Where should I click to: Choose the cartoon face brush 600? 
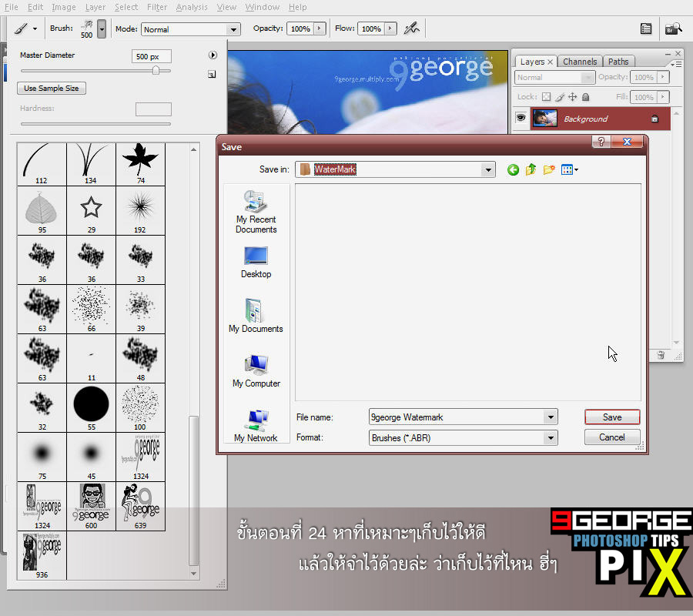tap(91, 506)
